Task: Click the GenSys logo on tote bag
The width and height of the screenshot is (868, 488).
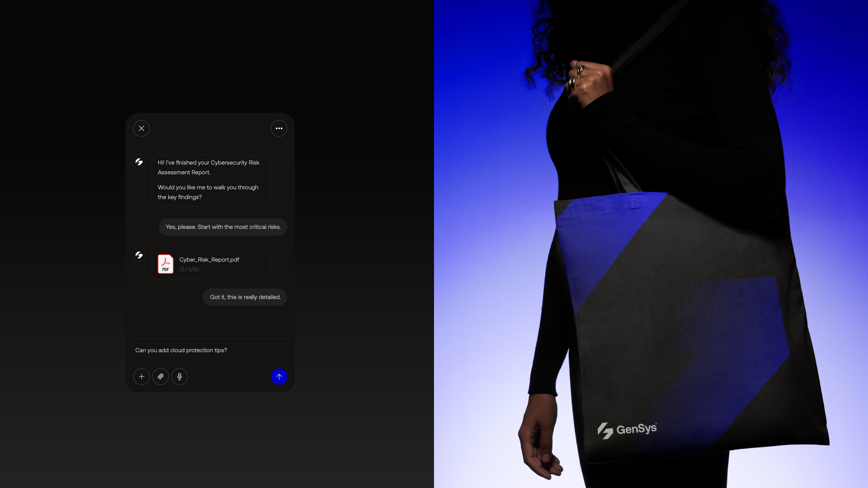Action: point(627,429)
